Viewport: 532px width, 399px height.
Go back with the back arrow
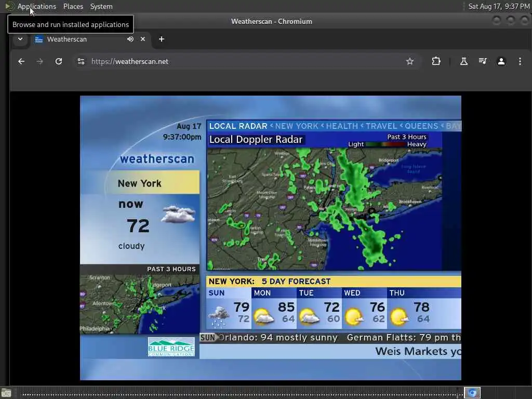21,61
